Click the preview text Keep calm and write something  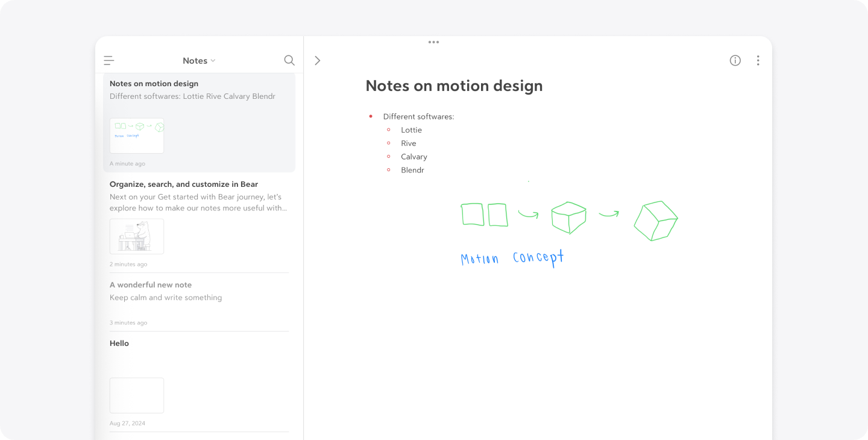click(166, 297)
